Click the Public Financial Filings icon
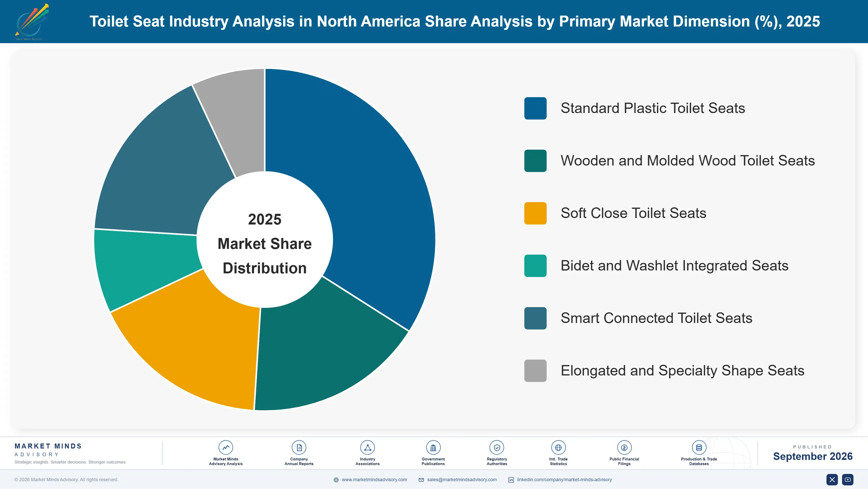This screenshot has height=489, width=868. coord(624,447)
